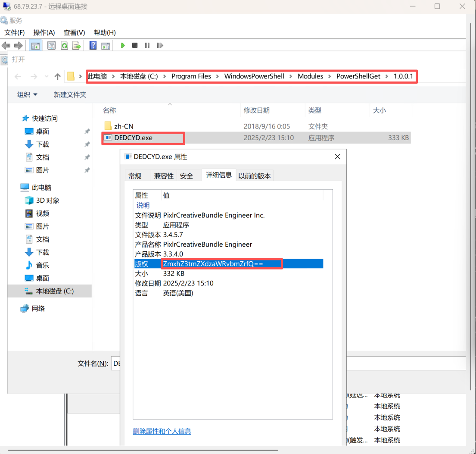Sort by 类型 column header

click(337, 110)
